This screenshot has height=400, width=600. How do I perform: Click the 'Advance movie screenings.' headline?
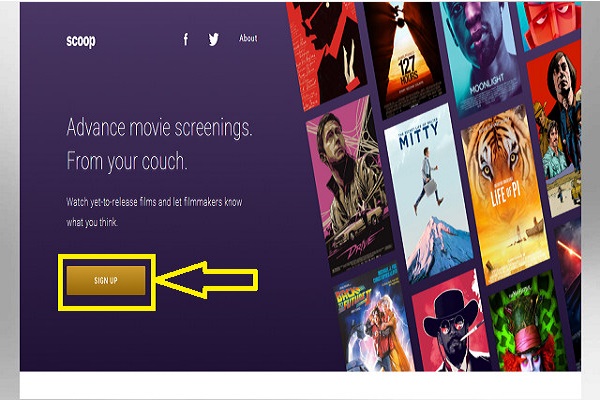(x=159, y=127)
